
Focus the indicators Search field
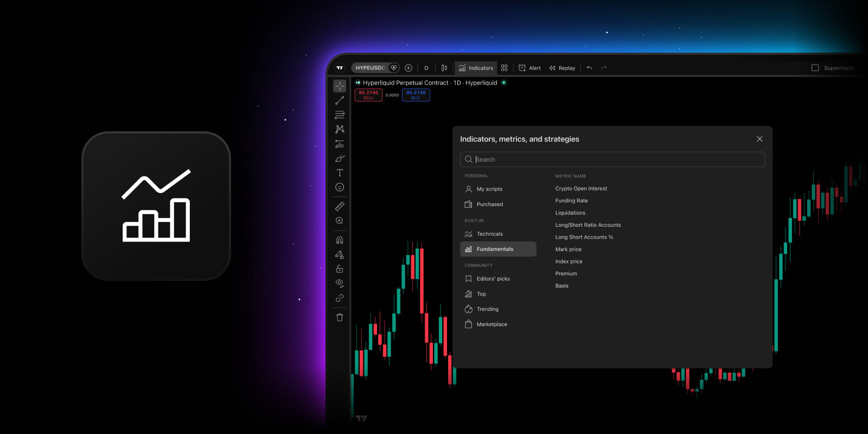[x=612, y=159]
